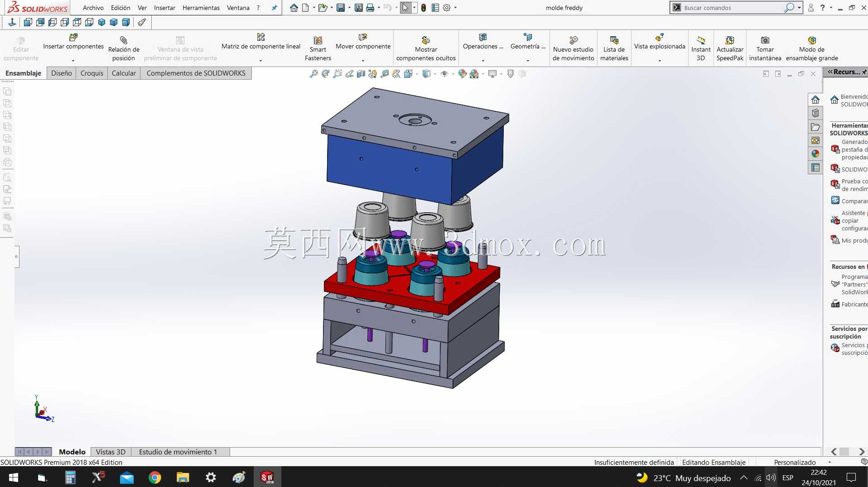
Task: Open Windows Start menu
Action: (14, 477)
